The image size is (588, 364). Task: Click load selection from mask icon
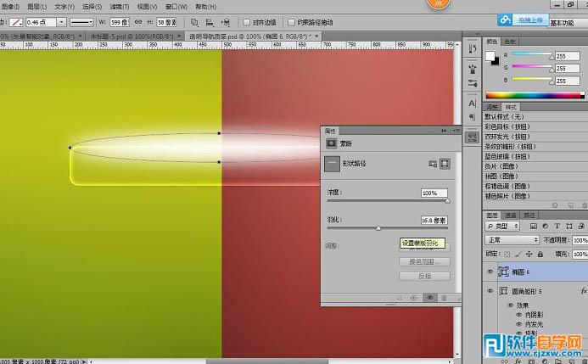pyautogui.click(x=400, y=298)
